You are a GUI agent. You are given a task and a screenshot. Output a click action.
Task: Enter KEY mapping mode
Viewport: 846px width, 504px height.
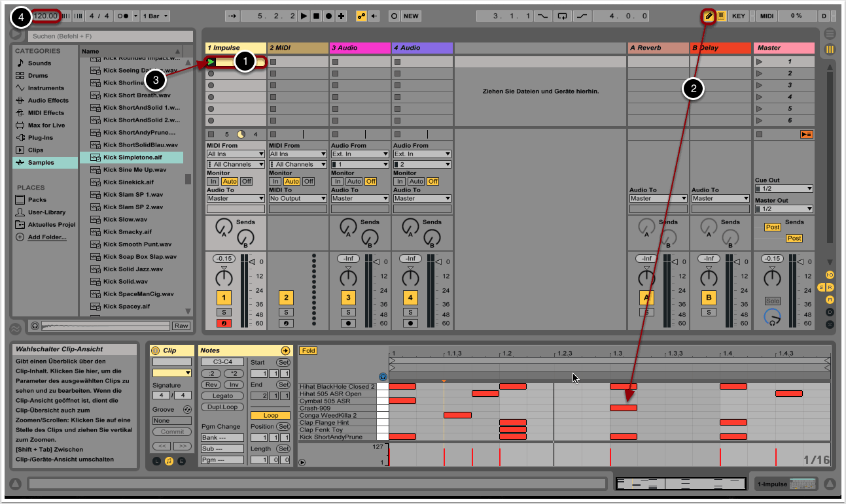[739, 16]
